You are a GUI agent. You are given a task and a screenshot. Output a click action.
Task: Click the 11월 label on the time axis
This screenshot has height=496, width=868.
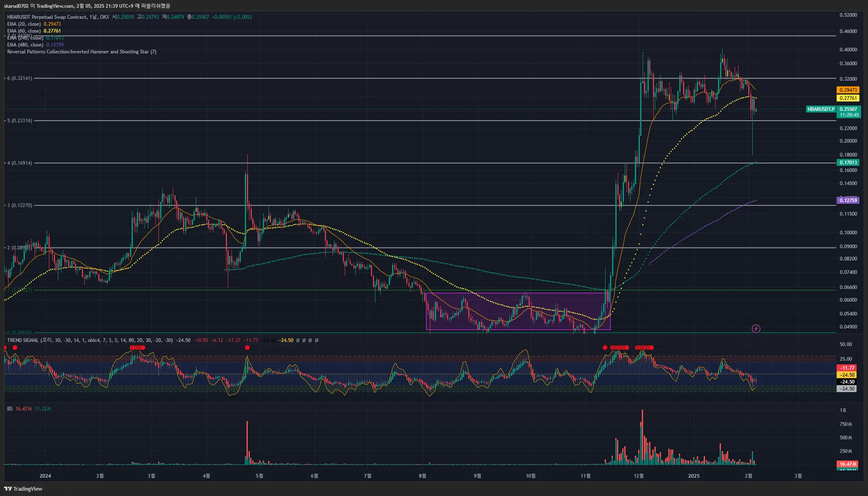point(586,476)
